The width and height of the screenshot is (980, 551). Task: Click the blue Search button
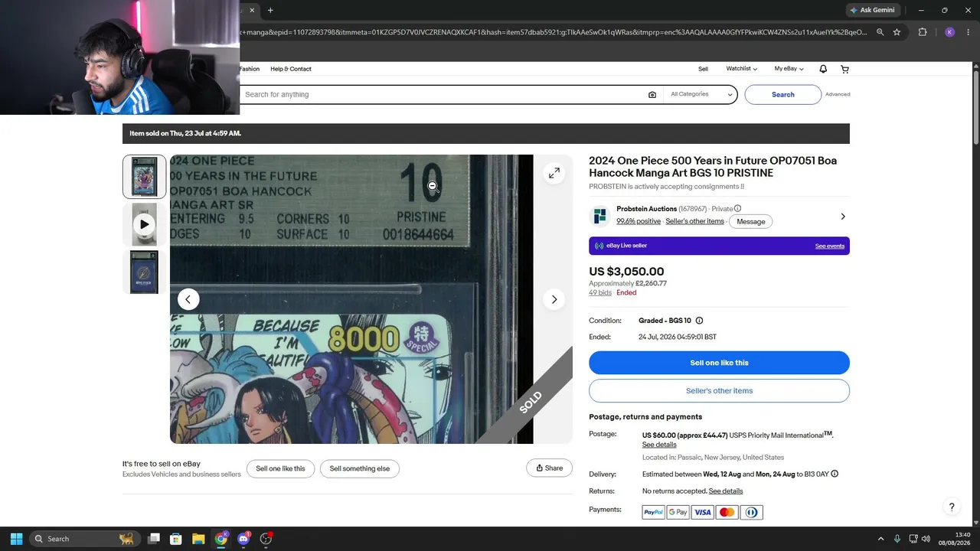tap(782, 95)
